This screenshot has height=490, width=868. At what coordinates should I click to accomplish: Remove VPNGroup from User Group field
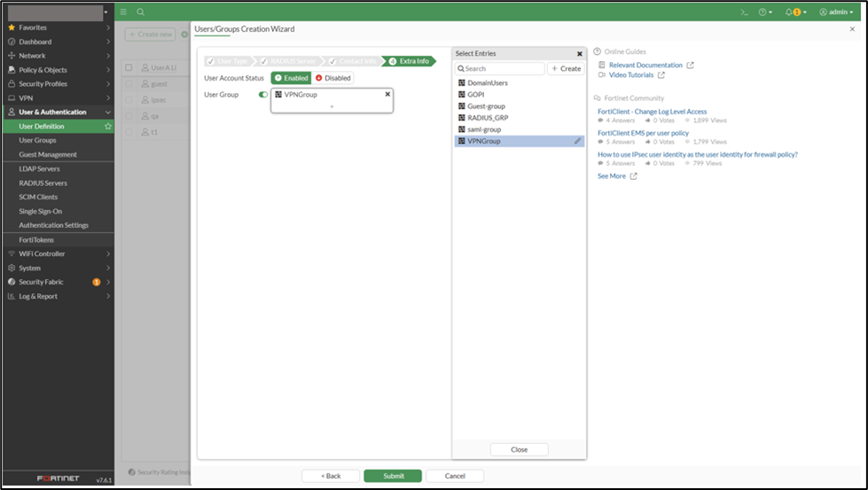point(387,94)
